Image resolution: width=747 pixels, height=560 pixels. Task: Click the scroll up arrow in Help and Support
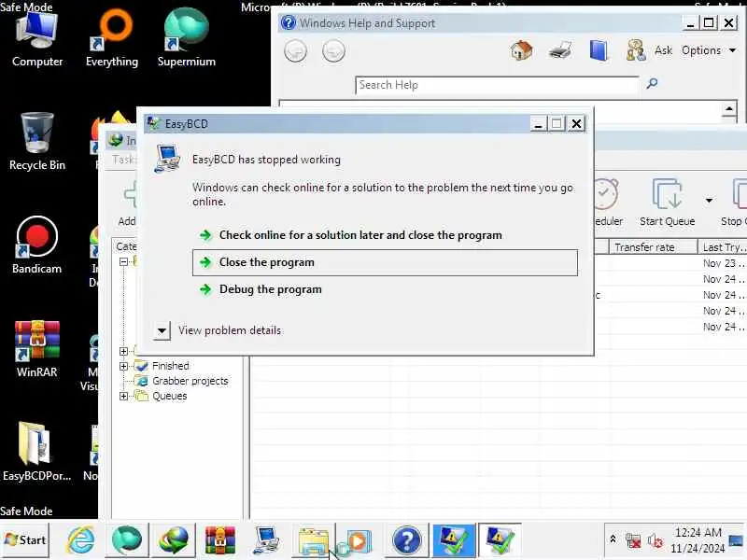coord(729,108)
